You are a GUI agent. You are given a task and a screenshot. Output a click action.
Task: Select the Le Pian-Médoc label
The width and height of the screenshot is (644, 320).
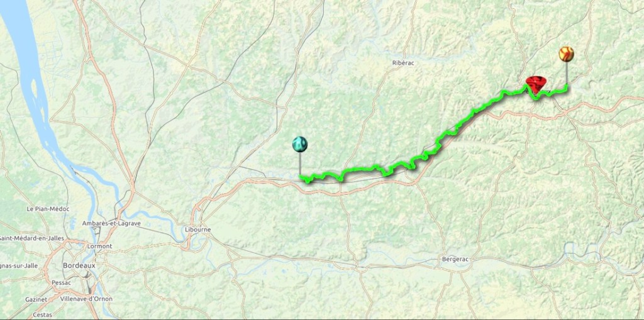pyautogui.click(x=48, y=209)
